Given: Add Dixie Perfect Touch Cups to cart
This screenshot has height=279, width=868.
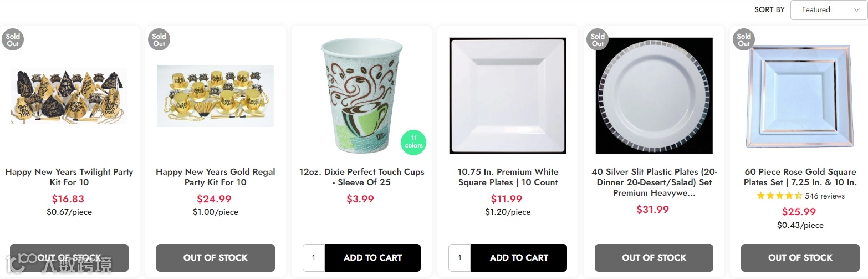Looking at the screenshot, I should [x=372, y=258].
